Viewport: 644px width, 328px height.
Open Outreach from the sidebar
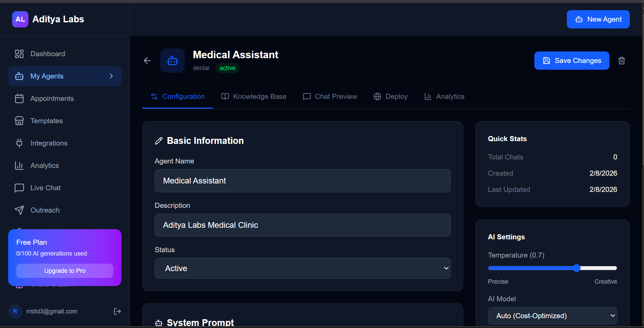[65, 210]
